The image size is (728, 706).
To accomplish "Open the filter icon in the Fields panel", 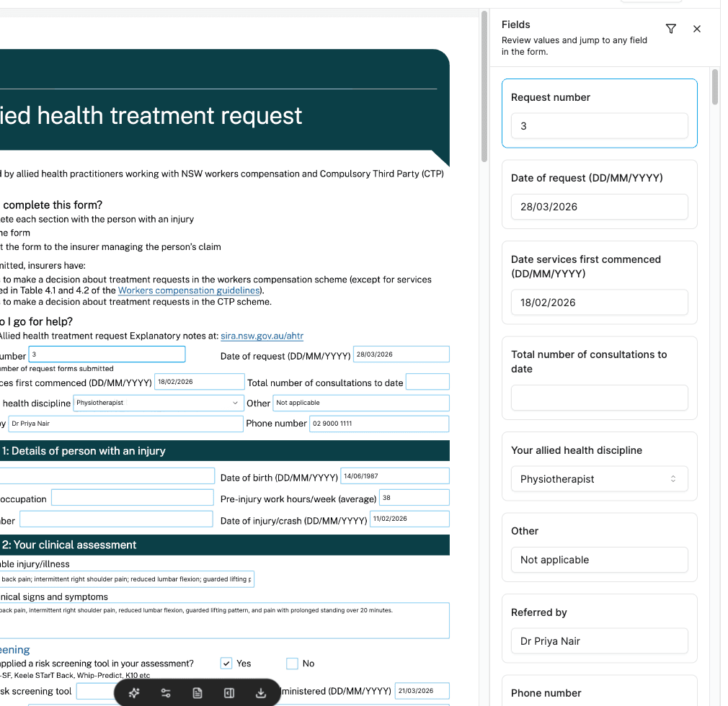I will click(670, 29).
